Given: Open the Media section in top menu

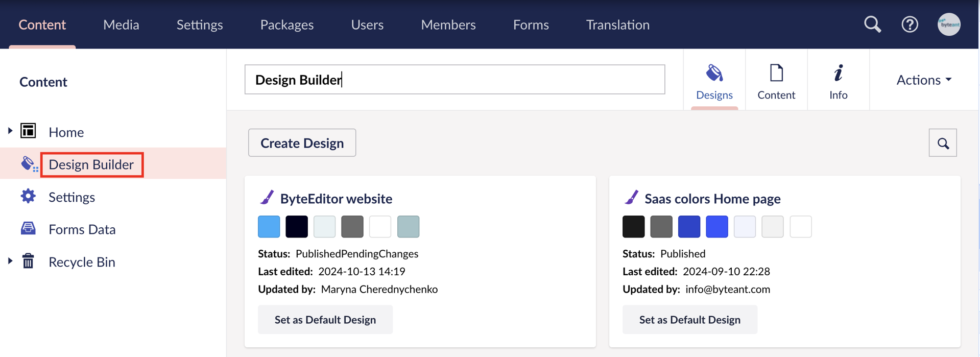Looking at the screenshot, I should (x=121, y=25).
